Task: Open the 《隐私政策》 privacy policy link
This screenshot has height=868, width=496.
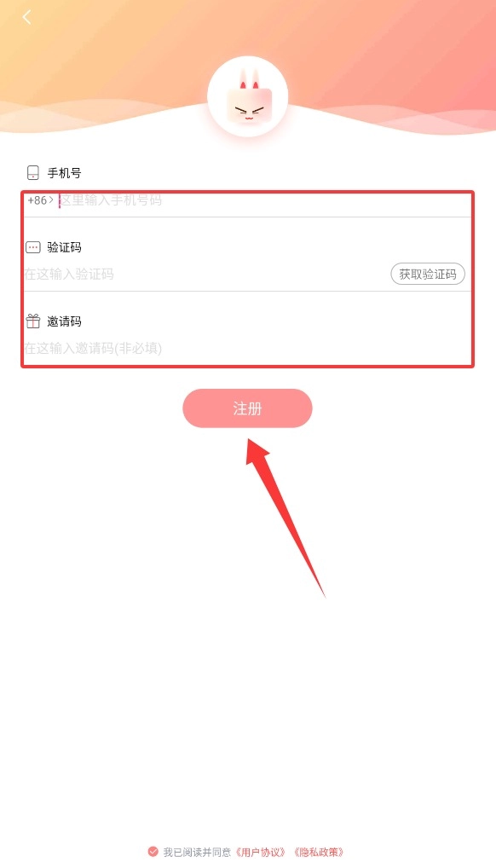Action: pyautogui.click(x=319, y=852)
